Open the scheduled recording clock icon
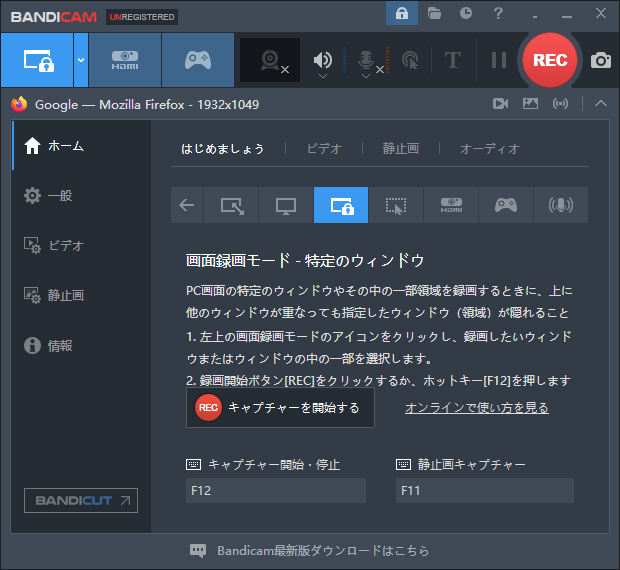 point(466,13)
